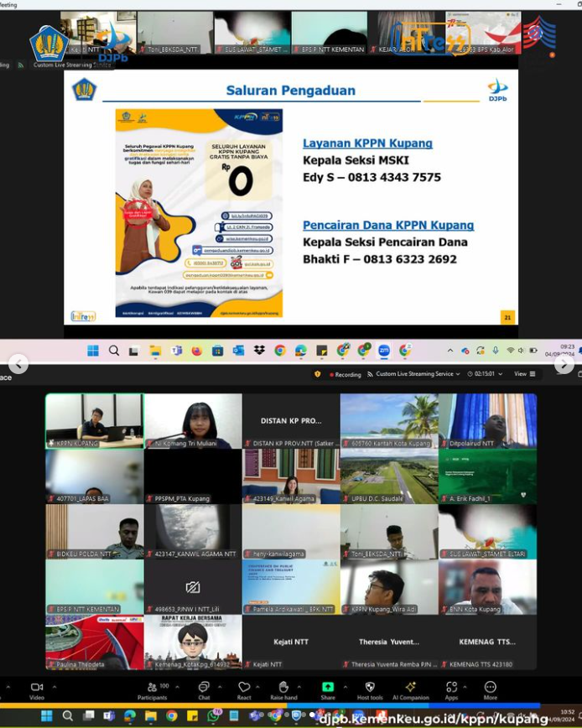Click the Recording status indicator
The width and height of the screenshot is (582, 728).
point(346,374)
